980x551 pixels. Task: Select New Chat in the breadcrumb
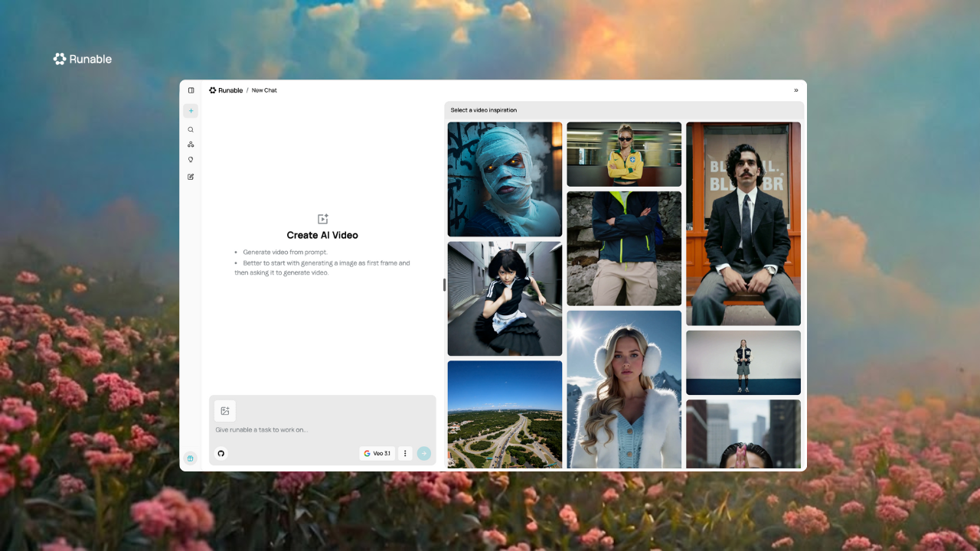tap(264, 90)
